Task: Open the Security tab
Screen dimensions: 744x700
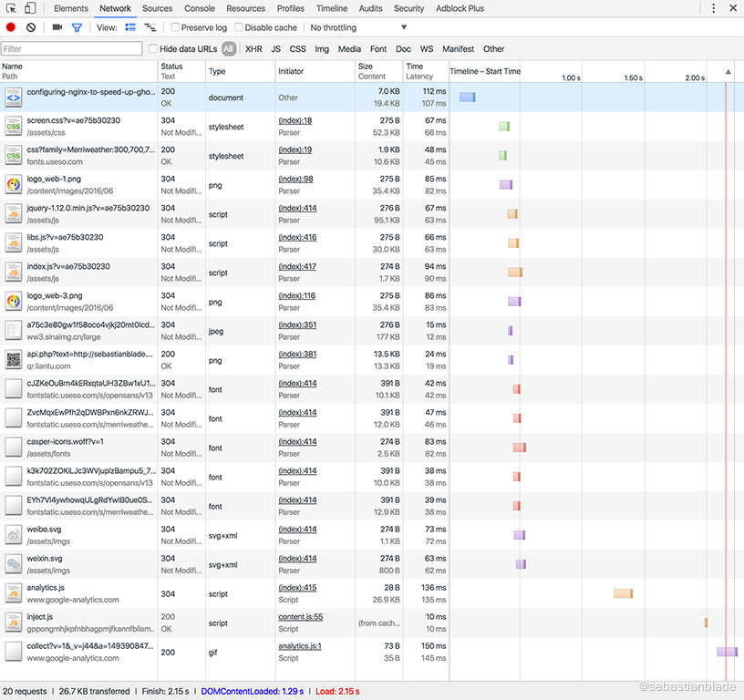Action: click(408, 8)
